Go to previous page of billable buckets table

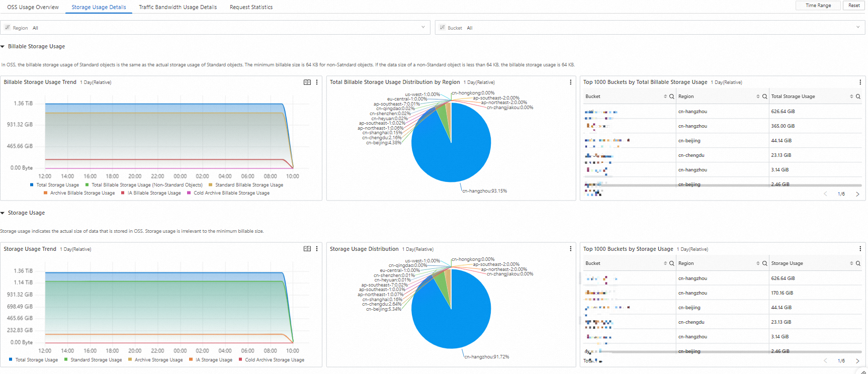click(825, 194)
